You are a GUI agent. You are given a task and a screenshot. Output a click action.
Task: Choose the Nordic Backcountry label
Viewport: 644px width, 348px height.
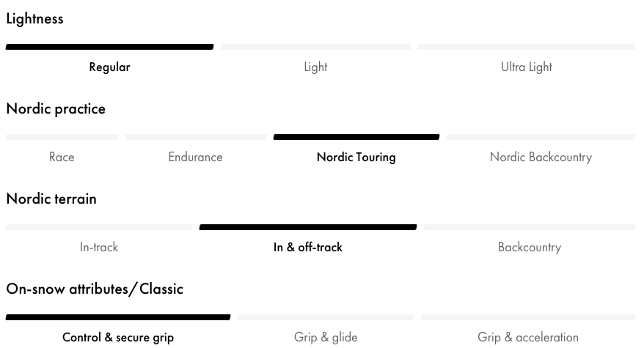click(x=541, y=158)
